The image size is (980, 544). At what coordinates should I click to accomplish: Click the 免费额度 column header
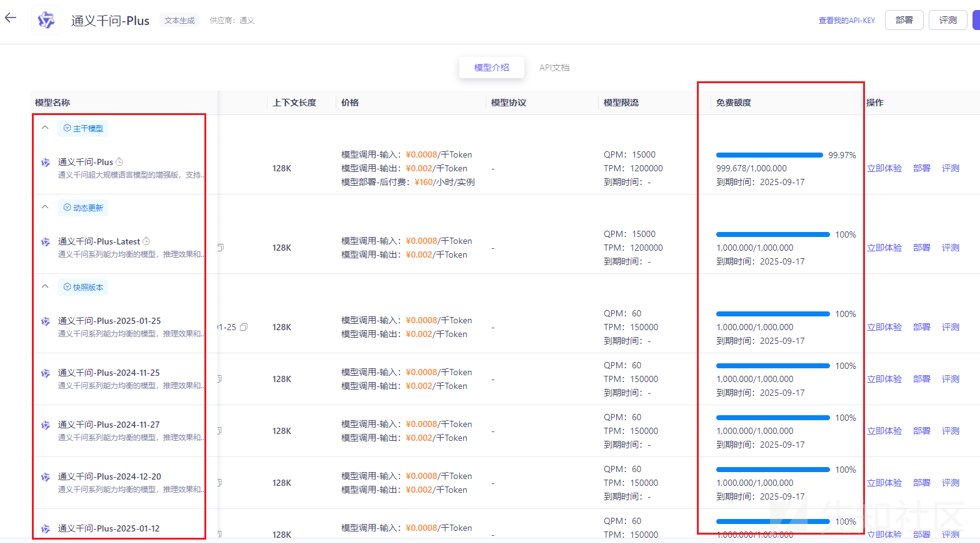pos(734,103)
